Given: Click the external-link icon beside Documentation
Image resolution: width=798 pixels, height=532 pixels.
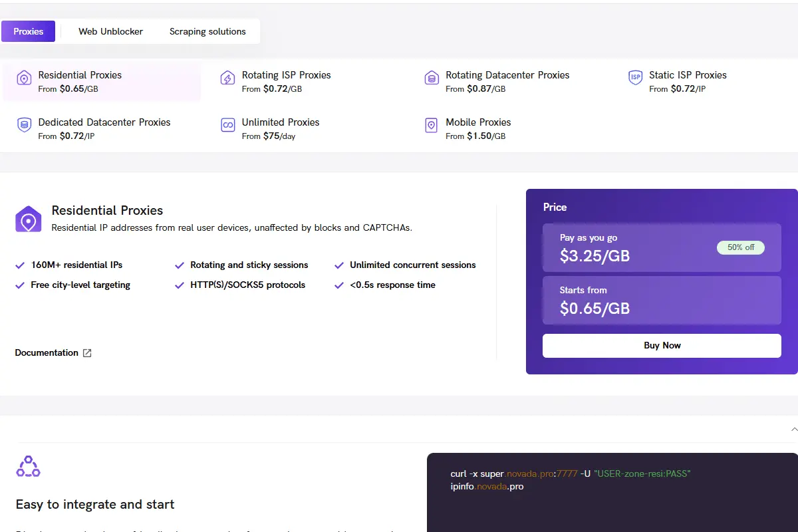Looking at the screenshot, I should (x=87, y=353).
